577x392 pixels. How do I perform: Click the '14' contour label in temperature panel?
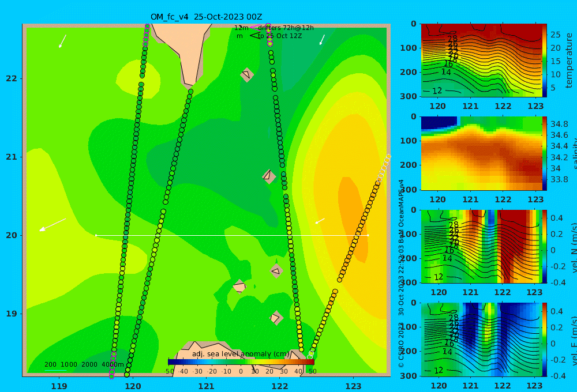coord(446,72)
